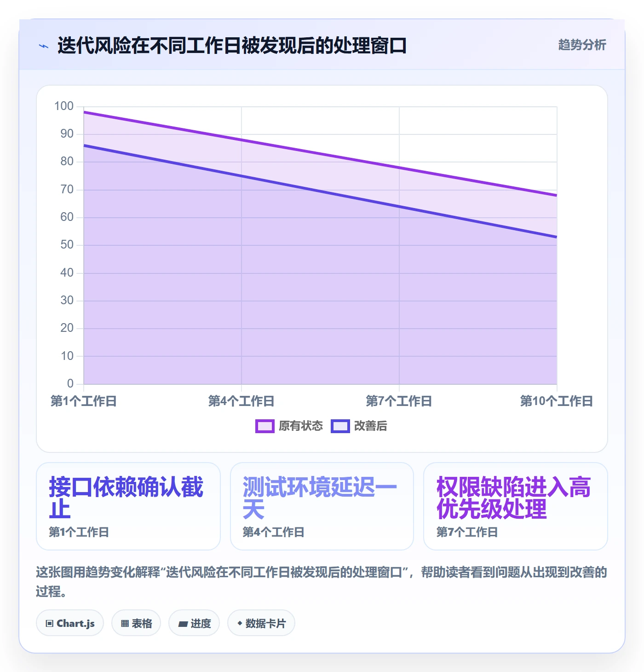Viewport: 644px width, 672px height.
Task: Click the 进度 tag
Action: (x=194, y=623)
